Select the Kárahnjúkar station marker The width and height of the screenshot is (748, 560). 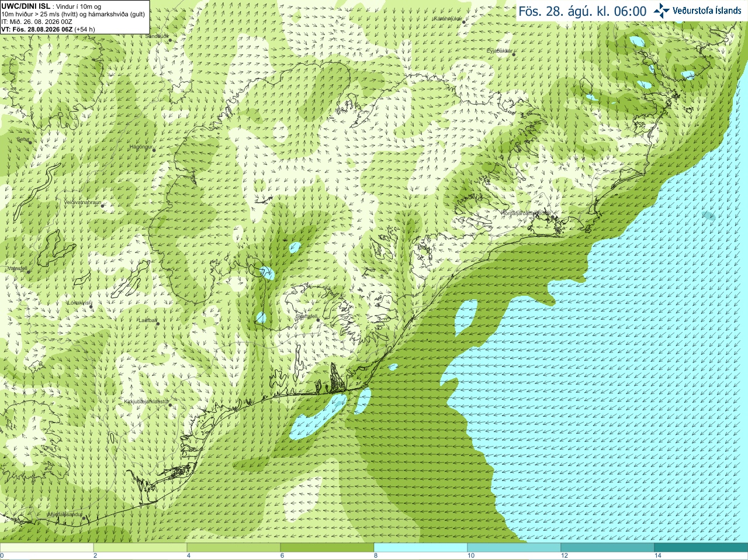[463, 22]
